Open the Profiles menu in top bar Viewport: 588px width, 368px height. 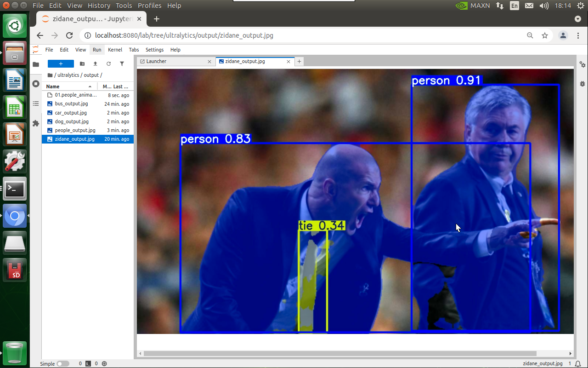click(149, 6)
